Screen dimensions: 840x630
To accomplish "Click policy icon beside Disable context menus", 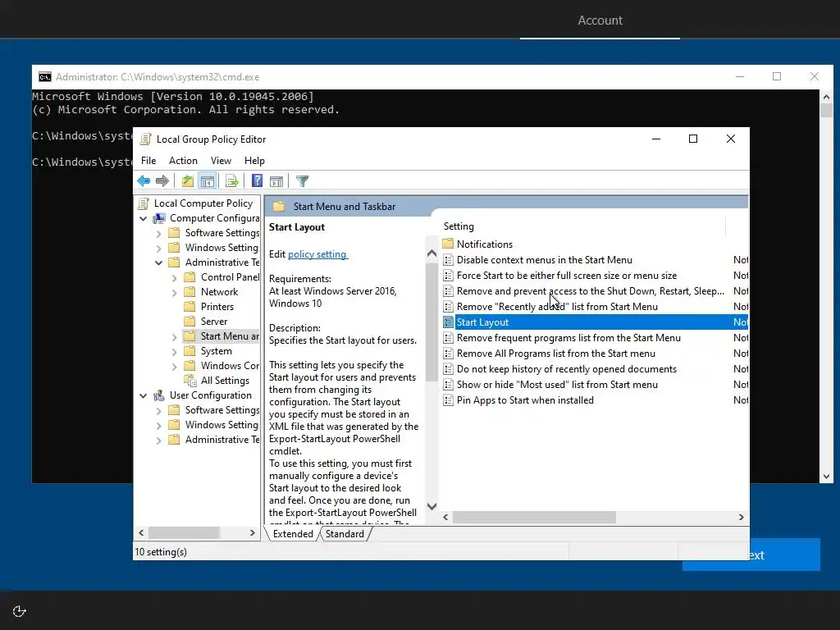I will [x=449, y=260].
